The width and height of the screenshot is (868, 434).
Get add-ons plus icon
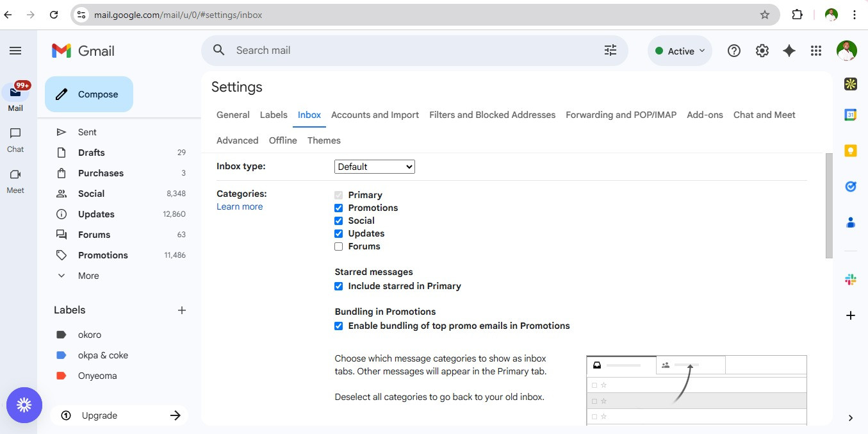pyautogui.click(x=851, y=315)
